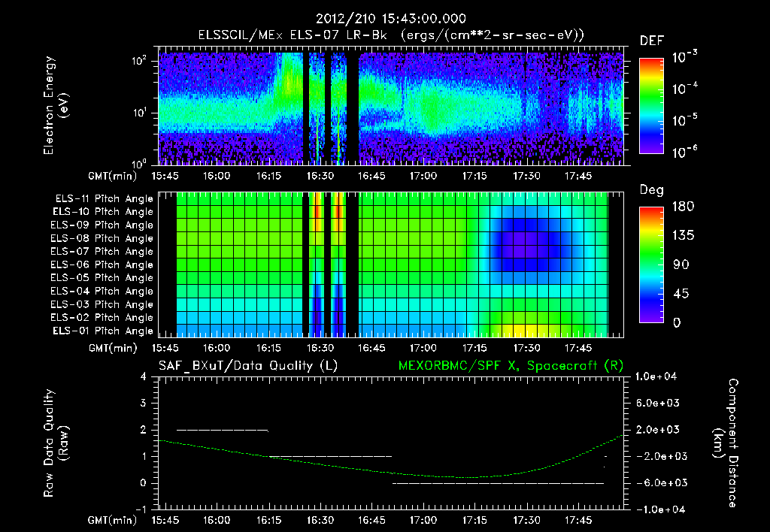This screenshot has height=532, width=770.
Task: Click the 180 value on Deg scale
Action: [x=683, y=206]
